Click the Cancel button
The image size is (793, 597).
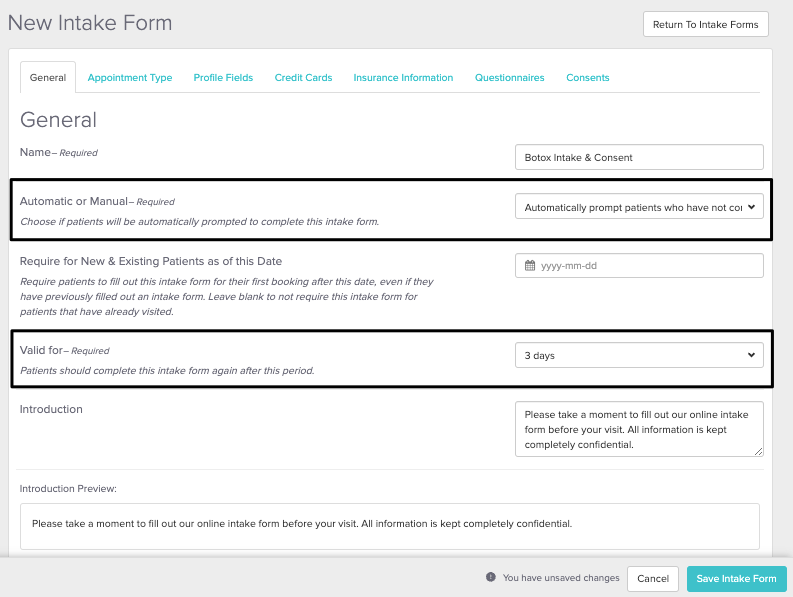pyautogui.click(x=652, y=579)
